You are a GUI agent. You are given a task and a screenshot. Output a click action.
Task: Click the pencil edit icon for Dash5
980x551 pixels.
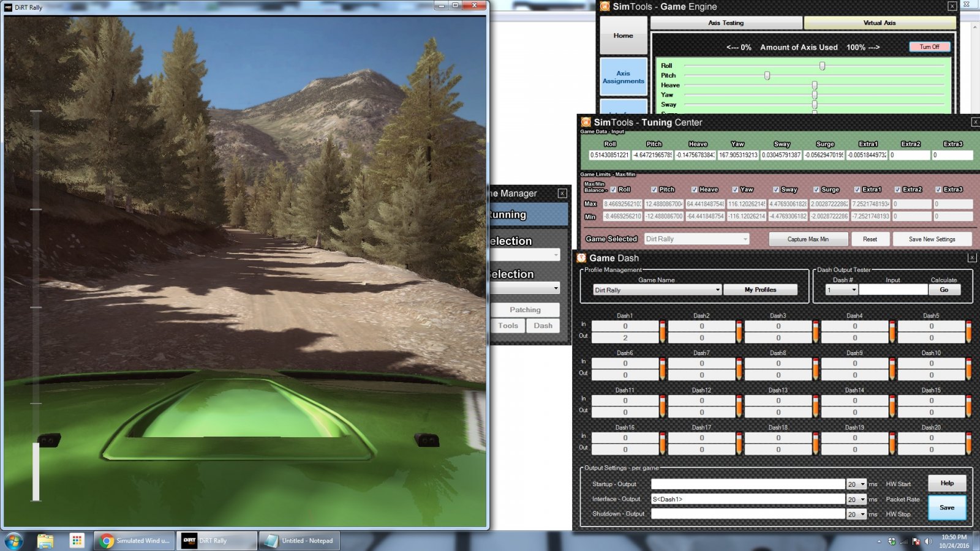(968, 331)
